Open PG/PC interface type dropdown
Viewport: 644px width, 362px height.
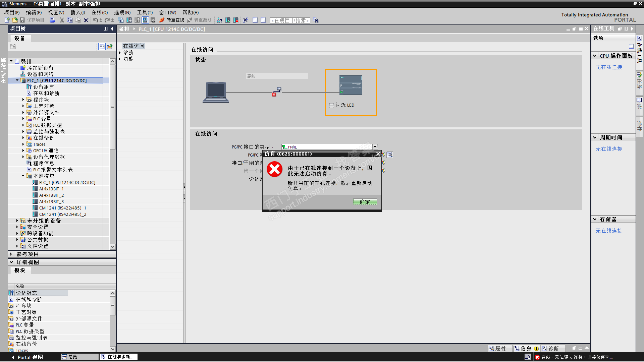pyautogui.click(x=375, y=147)
